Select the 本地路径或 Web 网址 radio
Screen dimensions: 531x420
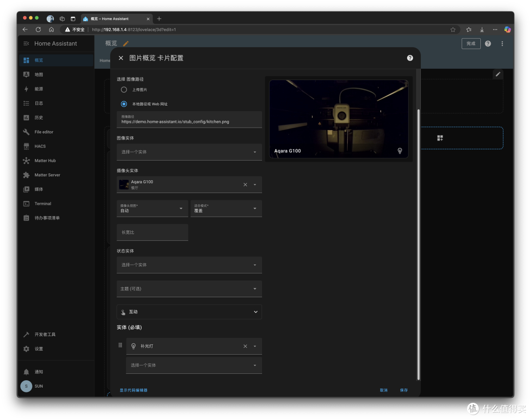(124, 104)
